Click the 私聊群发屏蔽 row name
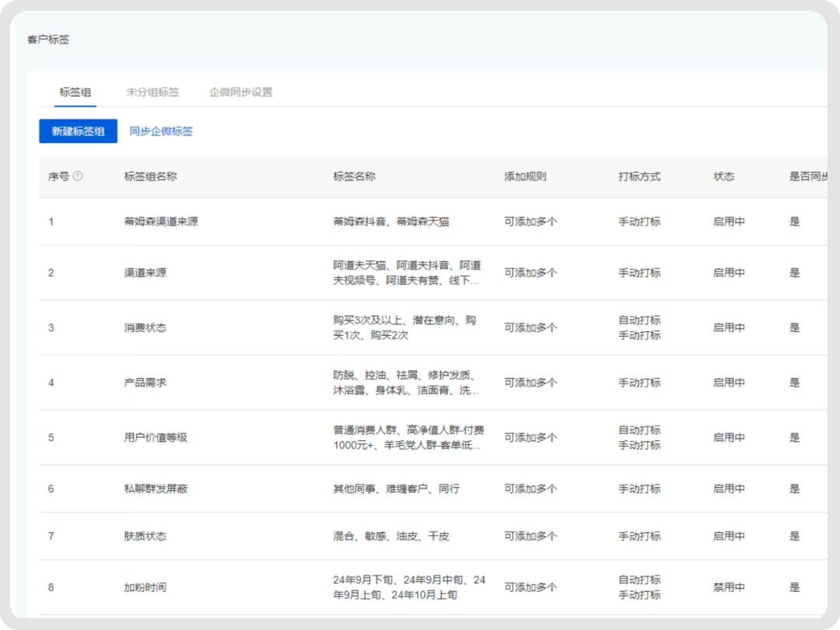Image resolution: width=840 pixels, height=630 pixels. [x=156, y=488]
